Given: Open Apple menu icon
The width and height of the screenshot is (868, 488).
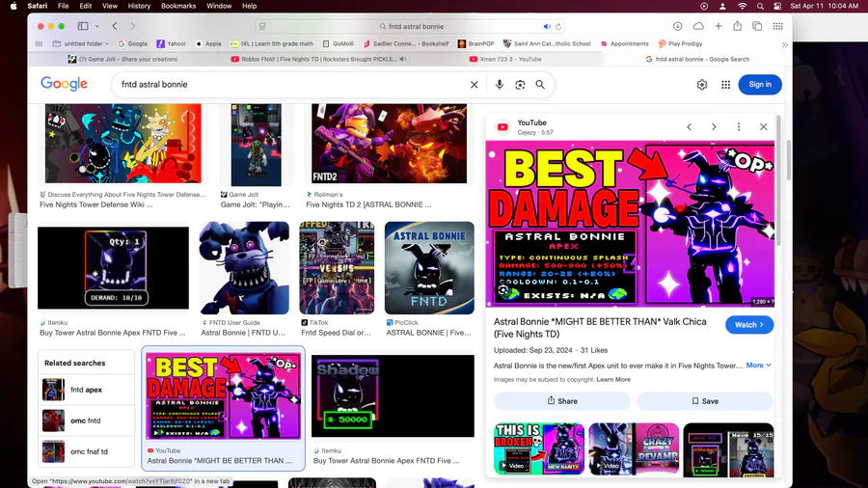Looking at the screenshot, I should click(x=14, y=6).
